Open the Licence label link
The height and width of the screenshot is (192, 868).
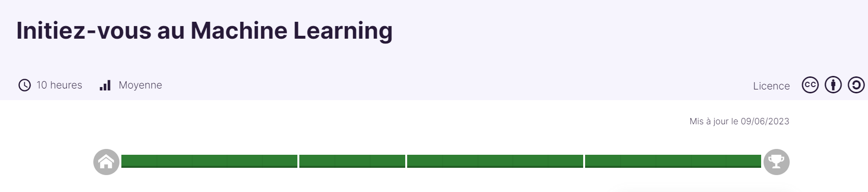pyautogui.click(x=771, y=86)
